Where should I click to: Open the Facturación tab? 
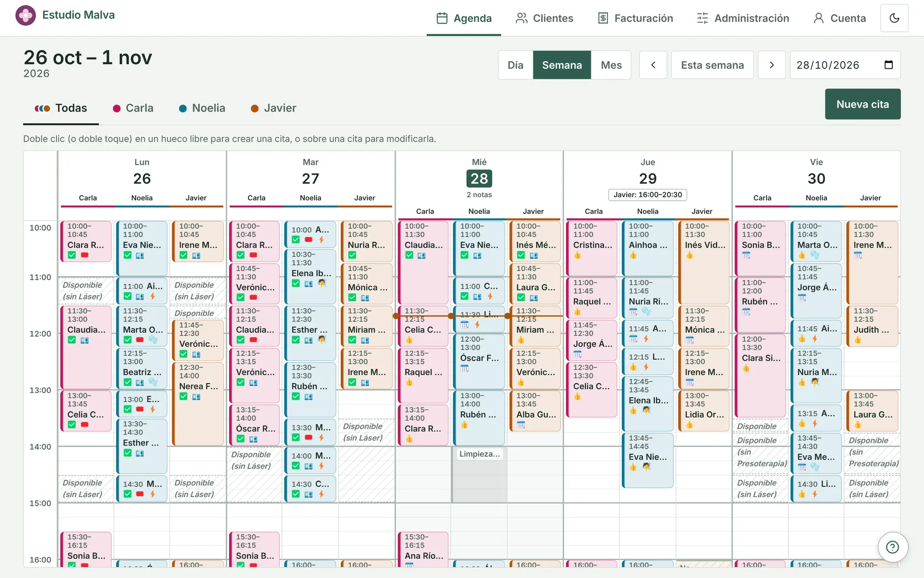point(635,18)
